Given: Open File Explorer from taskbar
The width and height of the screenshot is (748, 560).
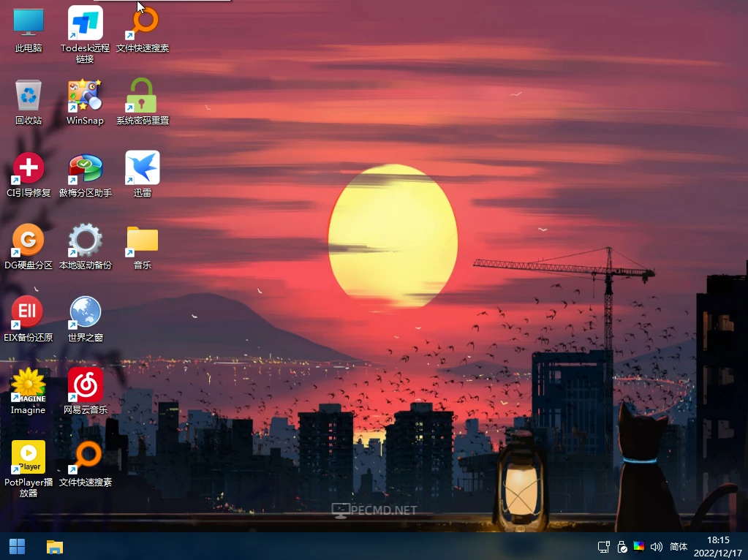Looking at the screenshot, I should pyautogui.click(x=55, y=547).
